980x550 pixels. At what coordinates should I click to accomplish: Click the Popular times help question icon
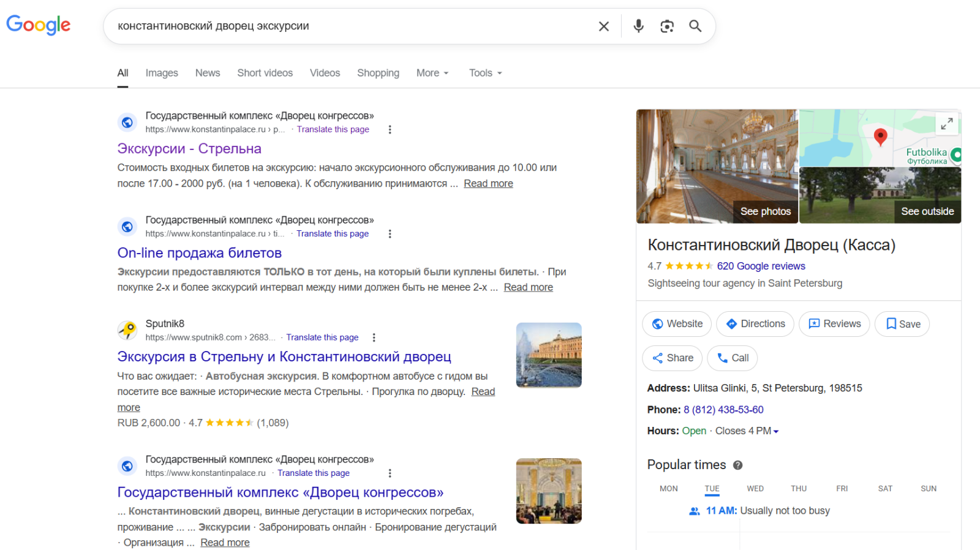click(737, 465)
